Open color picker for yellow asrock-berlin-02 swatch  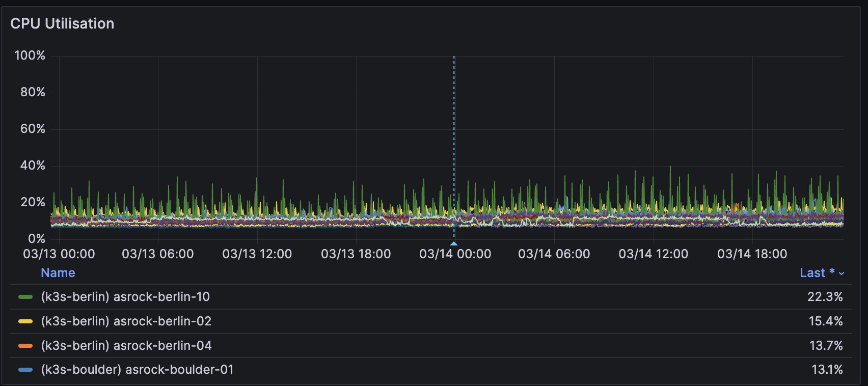click(x=25, y=321)
